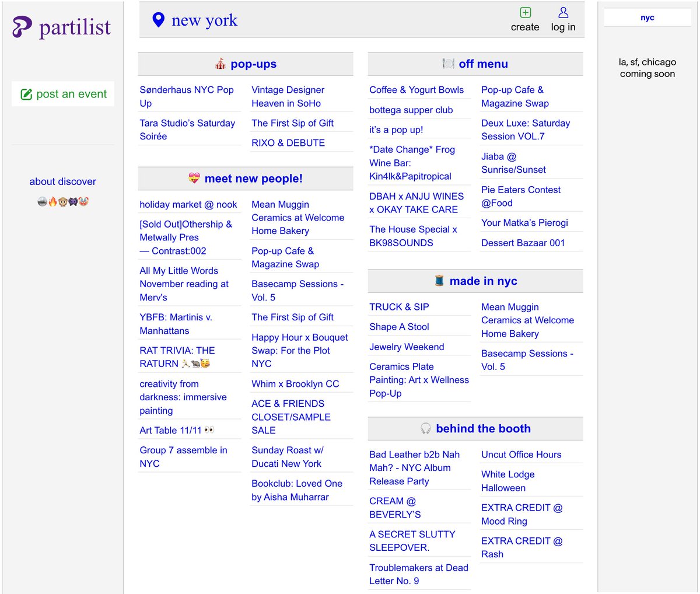700x594 pixels.
Task: Open Your Matka's Pierogi
Action: [x=524, y=223]
